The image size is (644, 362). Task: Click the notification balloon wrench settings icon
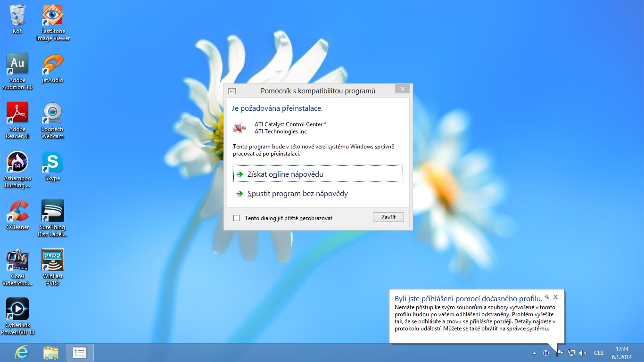(x=547, y=297)
